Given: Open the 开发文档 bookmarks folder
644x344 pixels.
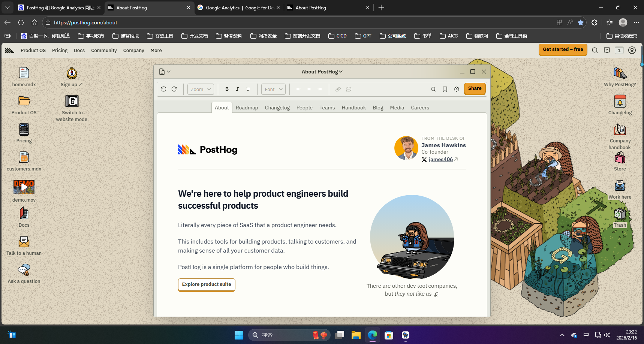Looking at the screenshot, I should [x=195, y=36].
